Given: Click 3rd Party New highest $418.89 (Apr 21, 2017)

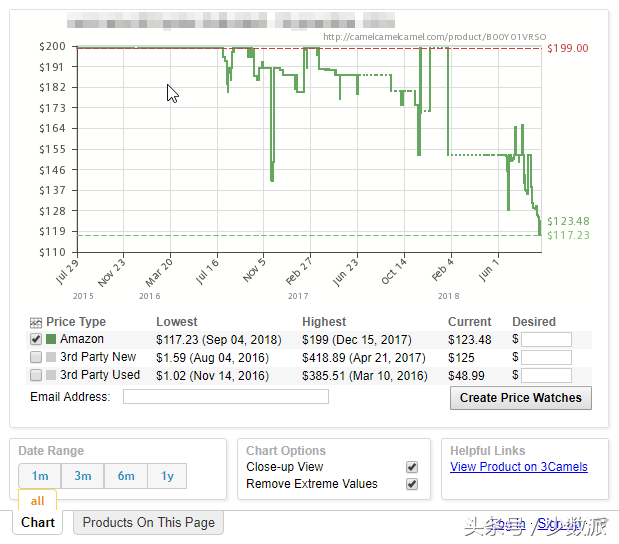Looking at the screenshot, I should (x=364, y=358).
